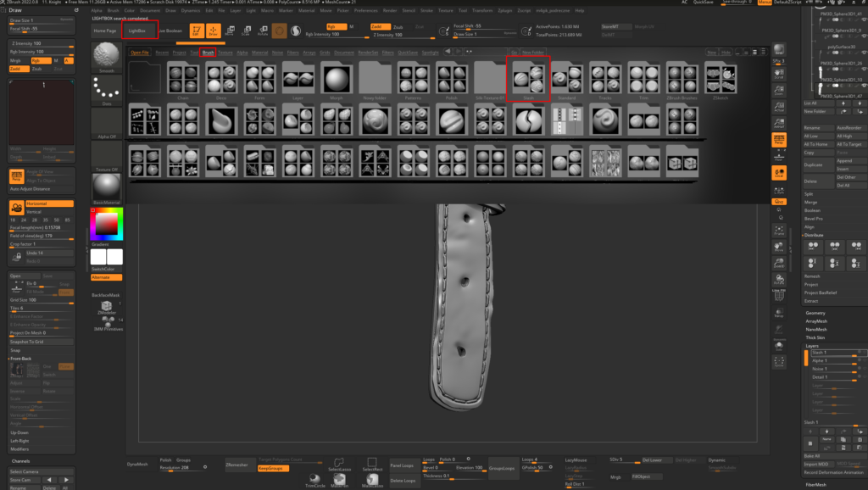Viewport: 868px width, 490px height.
Task: Click New Folder in LightBox
Action: pos(533,53)
